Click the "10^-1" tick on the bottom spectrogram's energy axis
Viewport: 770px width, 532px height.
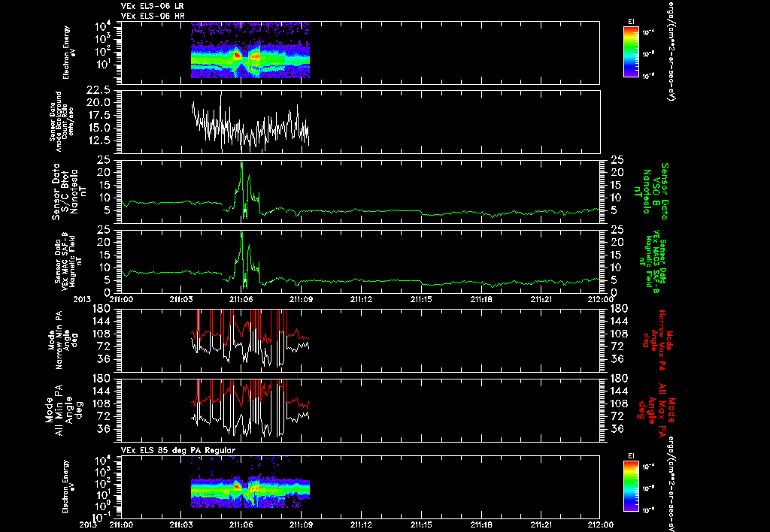100,516
